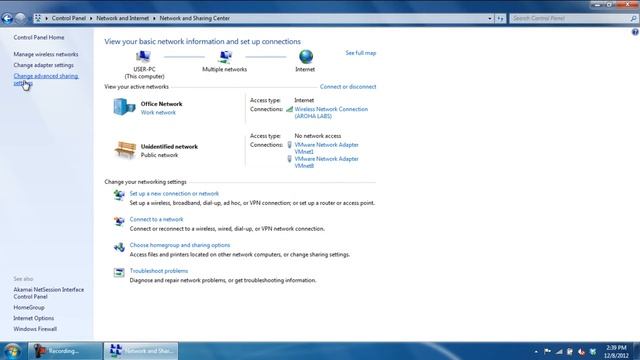Open Akamai NetSession Interface Control Panel
This screenshot has width=640, height=360.
pyautogui.click(x=49, y=293)
